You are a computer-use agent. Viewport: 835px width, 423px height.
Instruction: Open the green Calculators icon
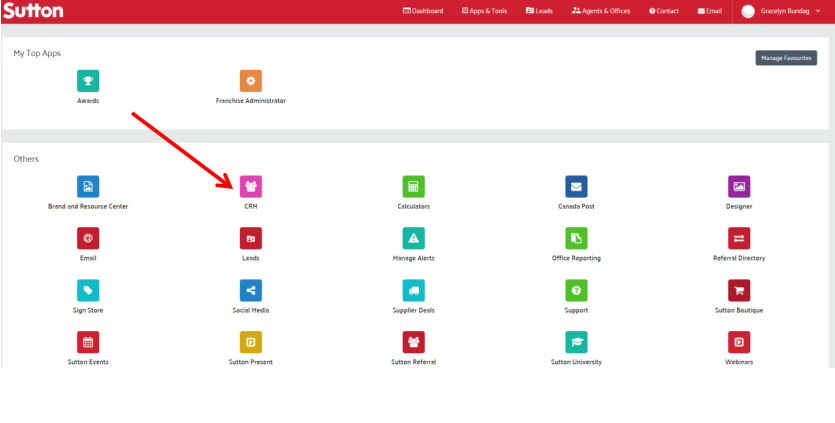(x=414, y=186)
